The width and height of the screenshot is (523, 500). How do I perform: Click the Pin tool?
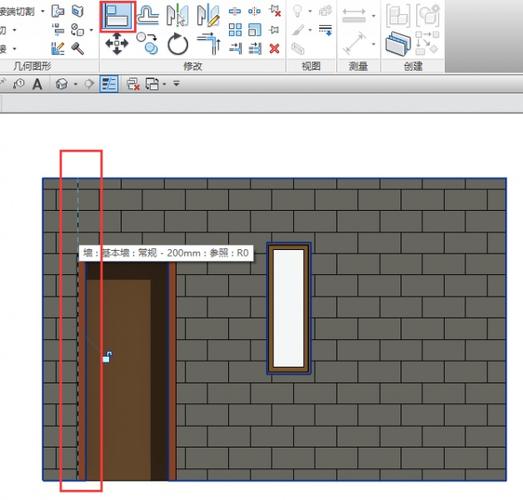275,30
